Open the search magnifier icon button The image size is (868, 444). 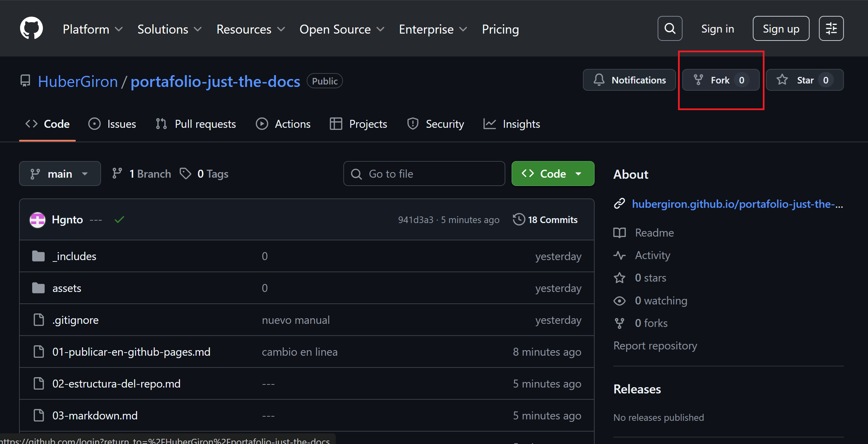coord(670,28)
